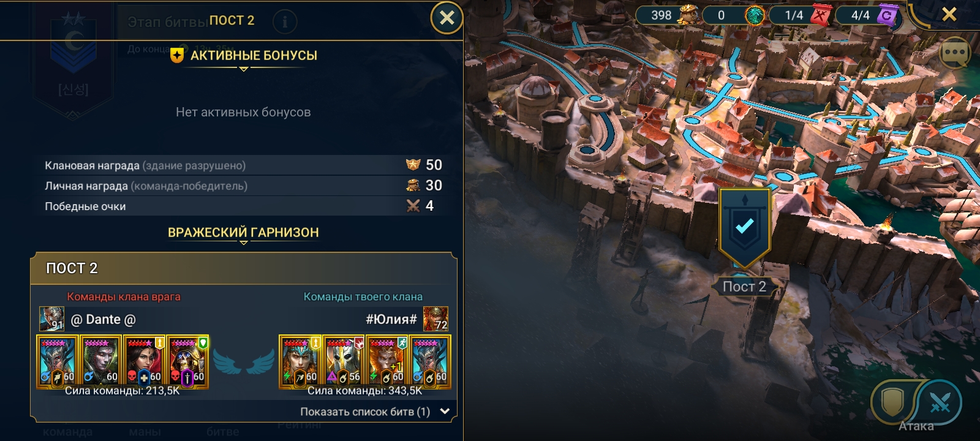Click Показать список битв (1) link
The image size is (980, 441).
click(365, 412)
